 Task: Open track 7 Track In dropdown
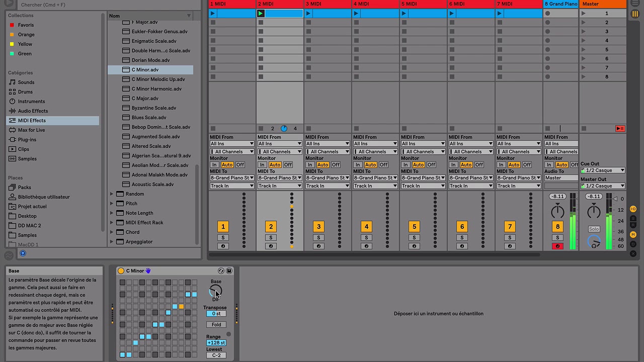click(519, 186)
